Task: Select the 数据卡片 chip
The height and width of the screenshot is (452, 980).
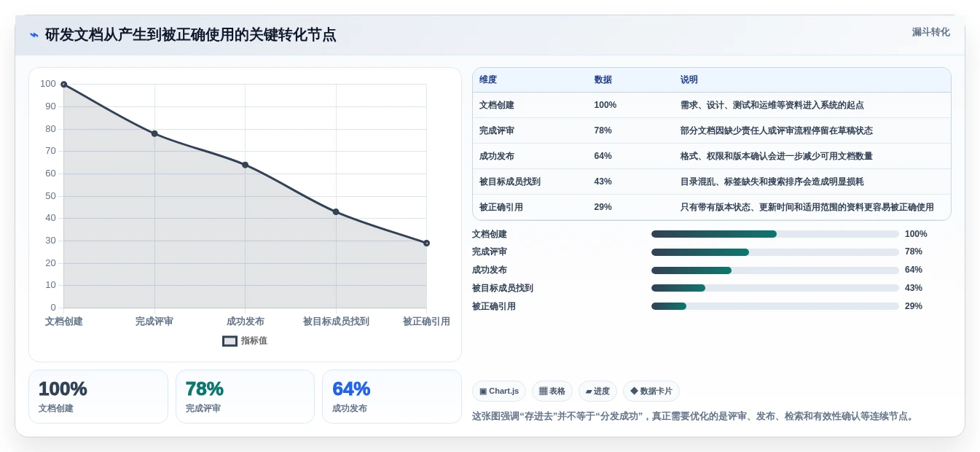Action: point(651,391)
